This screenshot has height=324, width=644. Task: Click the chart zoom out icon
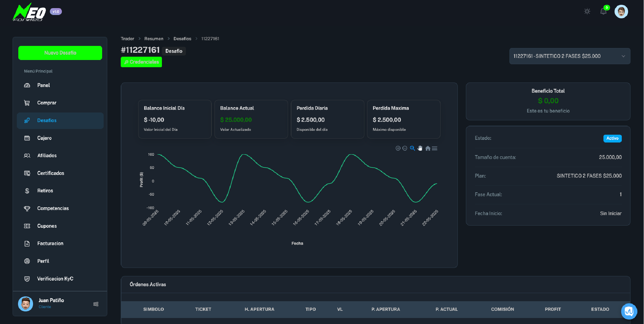(405, 148)
